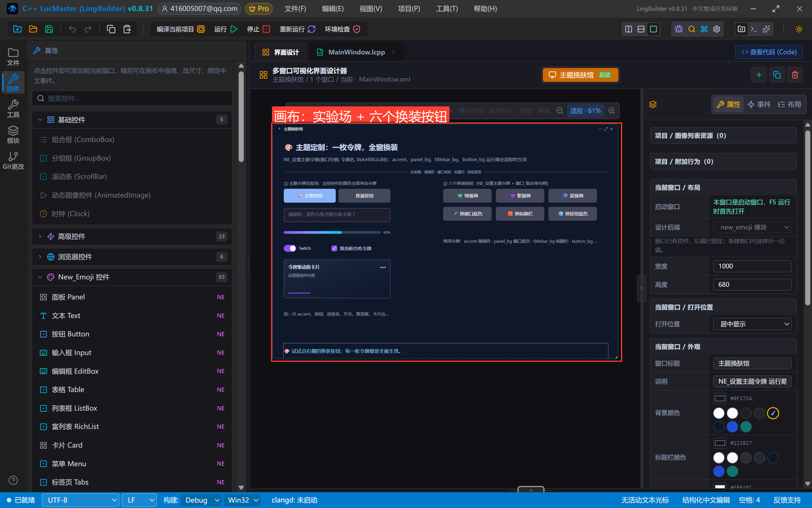Click the orange search magnifier icon

[x=692, y=29]
